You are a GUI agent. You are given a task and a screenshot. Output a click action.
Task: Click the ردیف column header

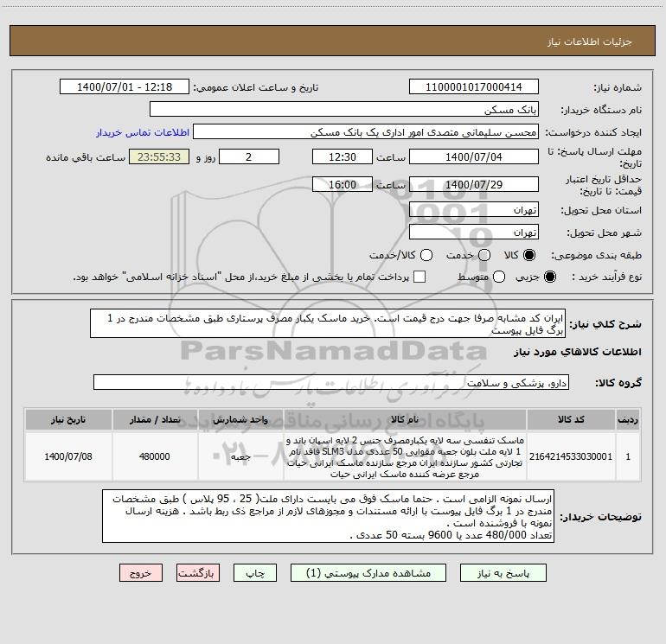coord(628,420)
